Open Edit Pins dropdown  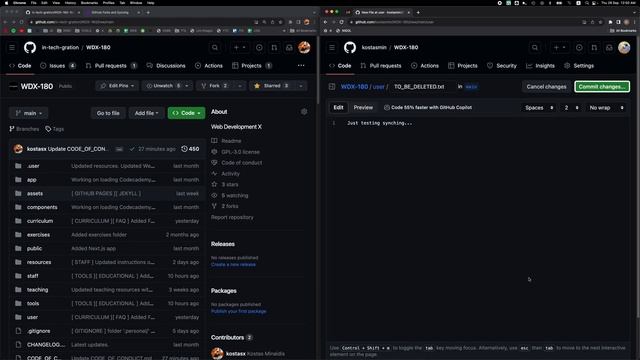click(117, 86)
